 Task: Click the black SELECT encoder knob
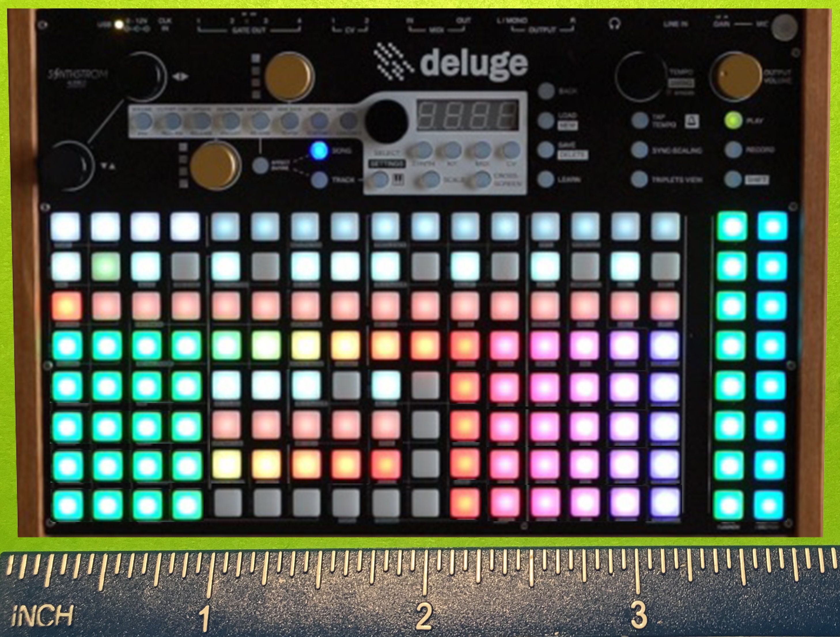[x=386, y=121]
